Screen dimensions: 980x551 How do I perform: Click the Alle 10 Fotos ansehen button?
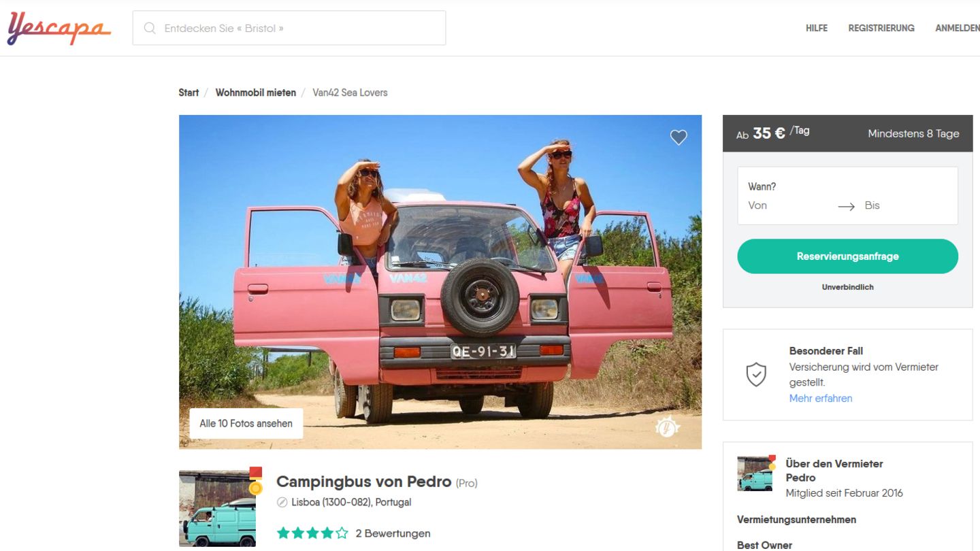(x=246, y=423)
